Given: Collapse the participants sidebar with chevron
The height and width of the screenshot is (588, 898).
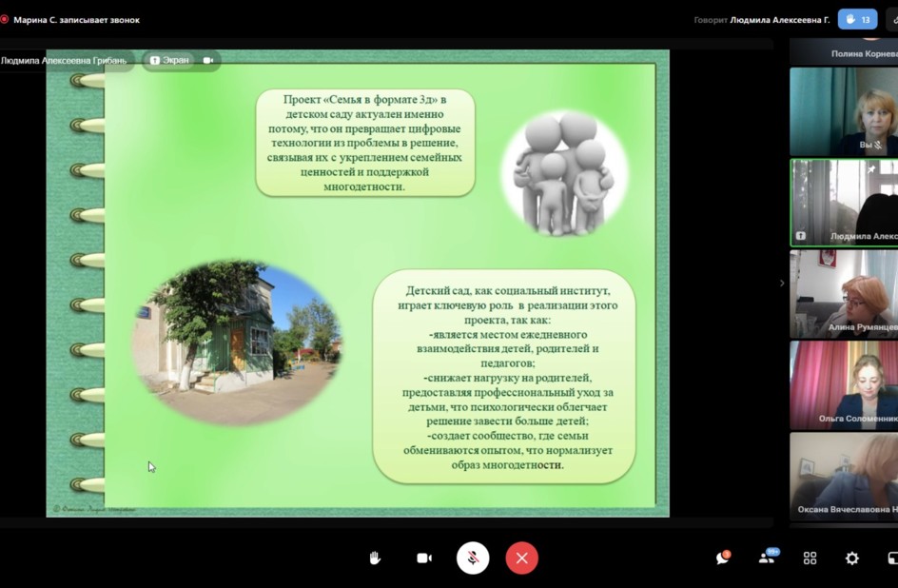Looking at the screenshot, I should click(782, 283).
